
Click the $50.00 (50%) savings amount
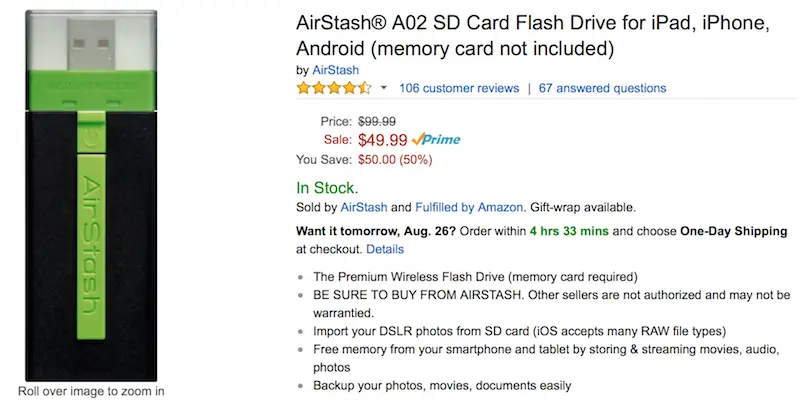(395, 160)
